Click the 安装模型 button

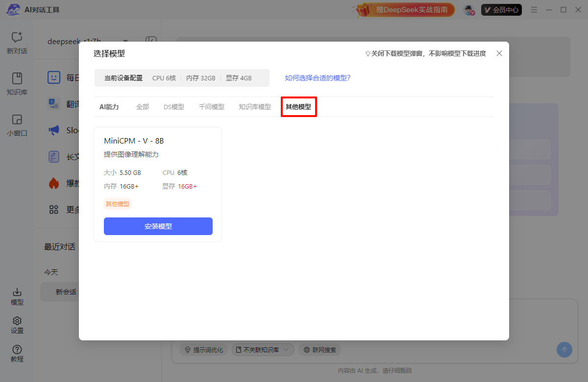click(x=158, y=226)
